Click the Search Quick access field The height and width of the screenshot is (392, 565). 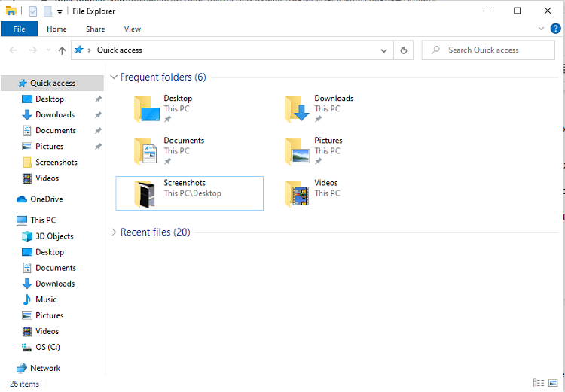point(488,50)
